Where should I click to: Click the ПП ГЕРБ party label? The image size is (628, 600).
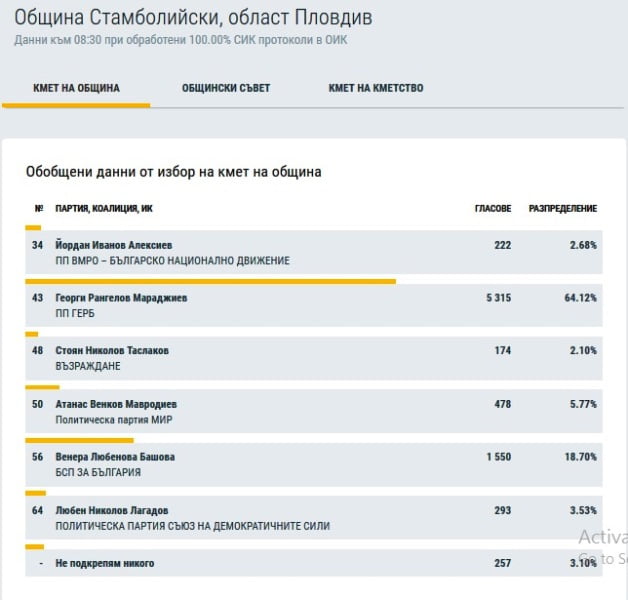click(x=75, y=313)
